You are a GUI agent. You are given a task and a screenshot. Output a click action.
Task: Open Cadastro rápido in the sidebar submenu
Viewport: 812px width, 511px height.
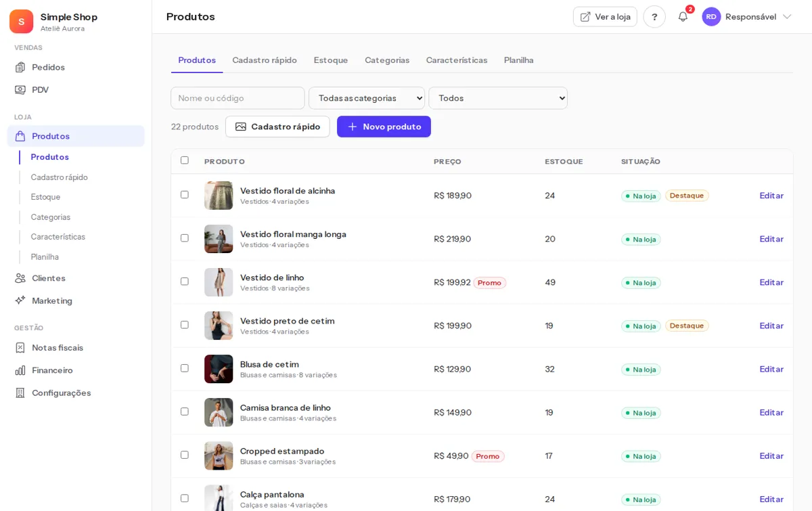60,177
